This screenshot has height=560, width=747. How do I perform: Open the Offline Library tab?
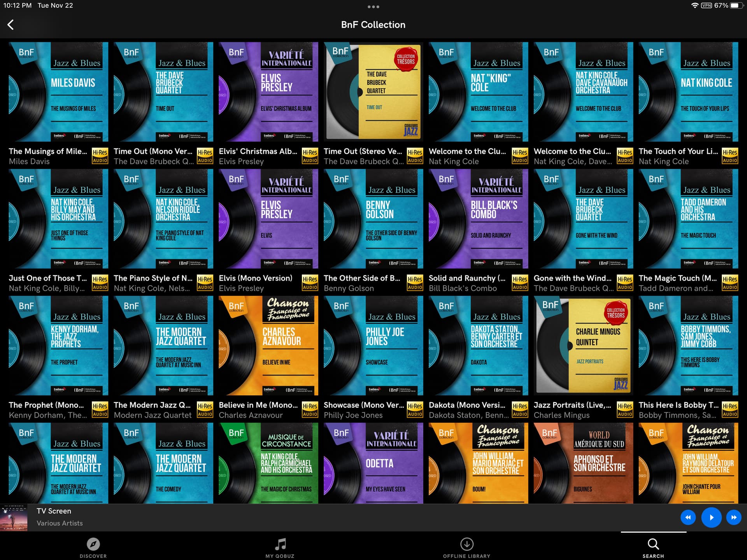(466, 548)
